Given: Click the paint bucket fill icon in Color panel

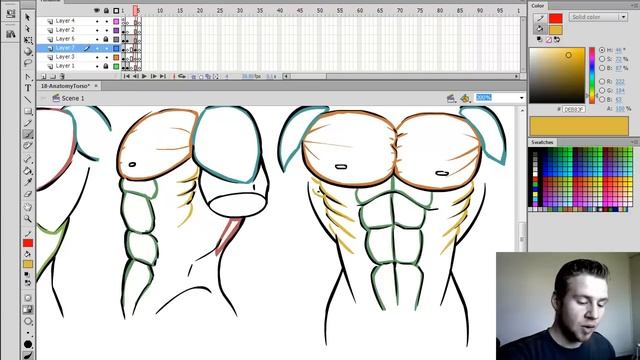Looking at the screenshot, I should [540, 29].
